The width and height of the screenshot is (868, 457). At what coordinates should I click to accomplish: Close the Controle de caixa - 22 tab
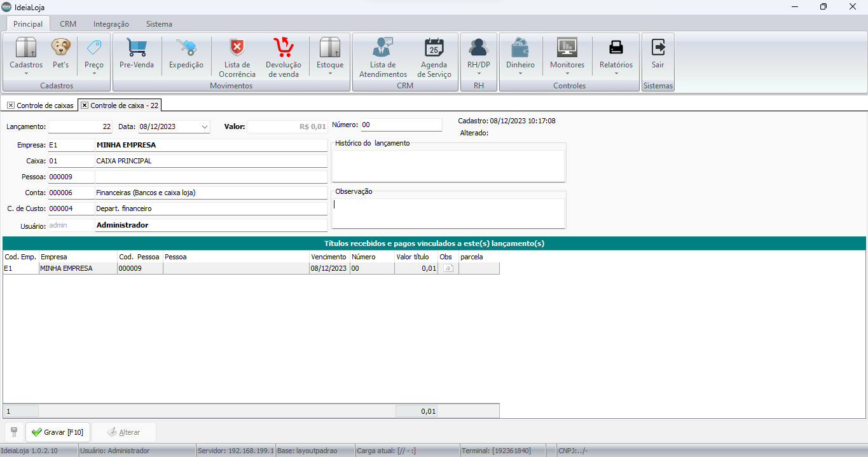[x=85, y=106]
